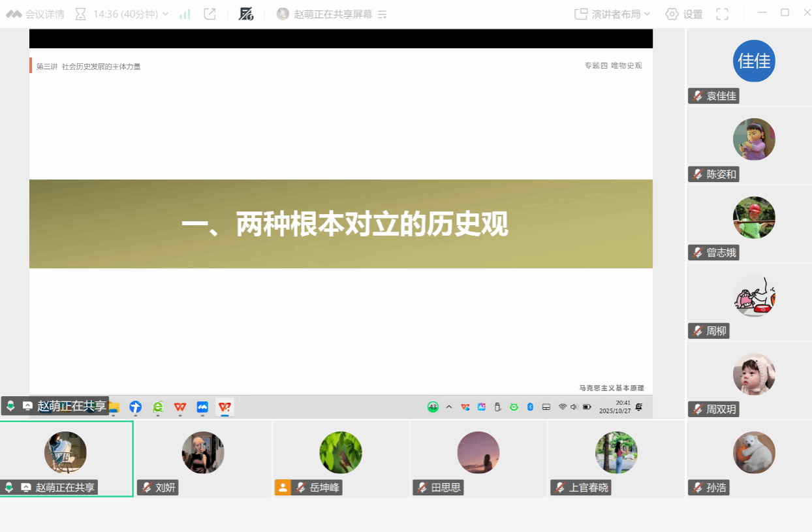Expand the 赵萌正在共享屏幕 sharing options list
Image resolution: width=812 pixels, height=532 pixels.
383,14
